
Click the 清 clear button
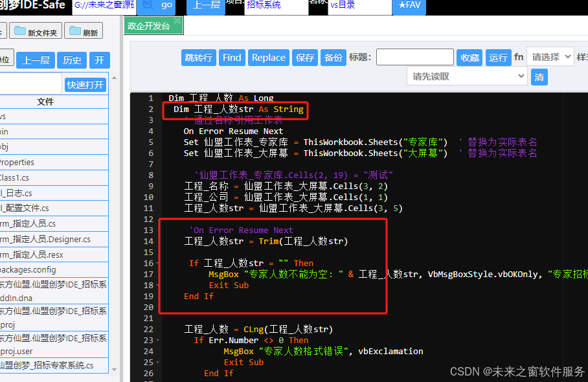539,77
